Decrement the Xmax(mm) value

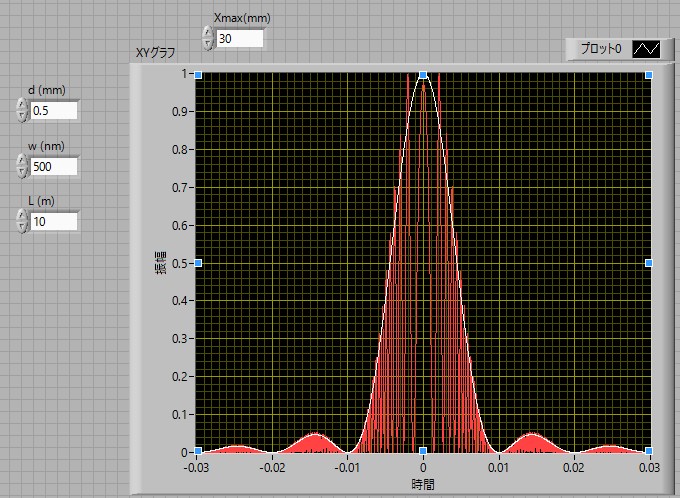click(207, 44)
